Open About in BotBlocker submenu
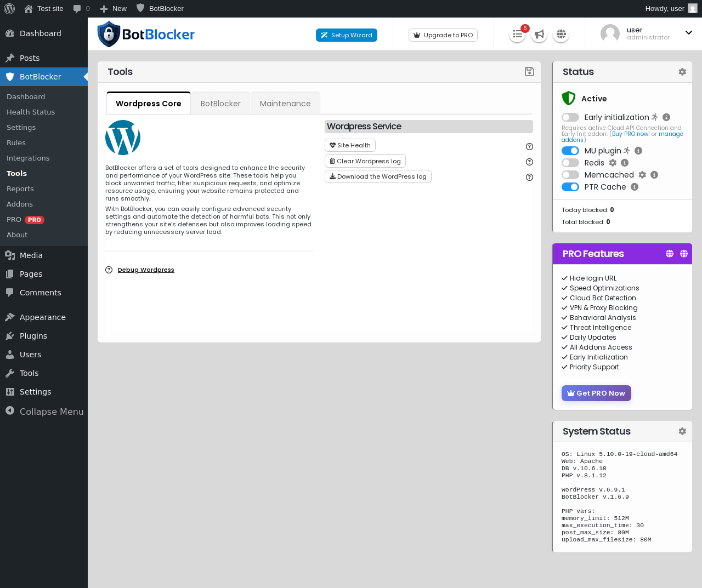 (17, 235)
